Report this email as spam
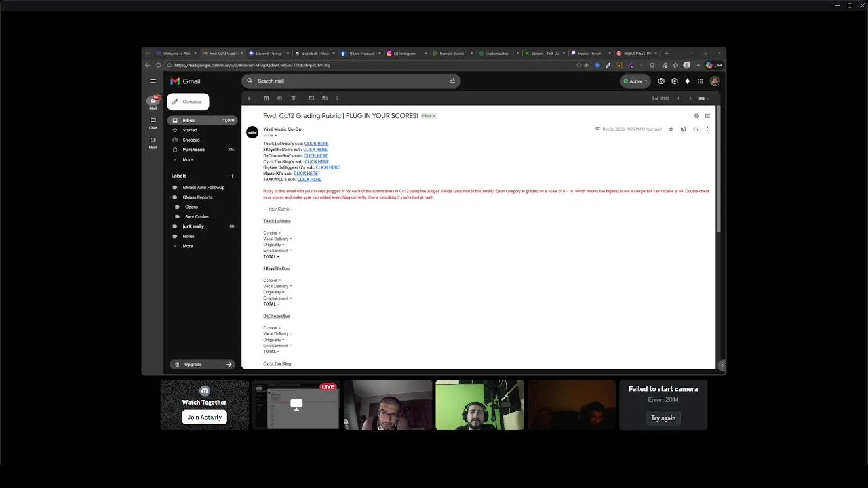 tap(279, 98)
